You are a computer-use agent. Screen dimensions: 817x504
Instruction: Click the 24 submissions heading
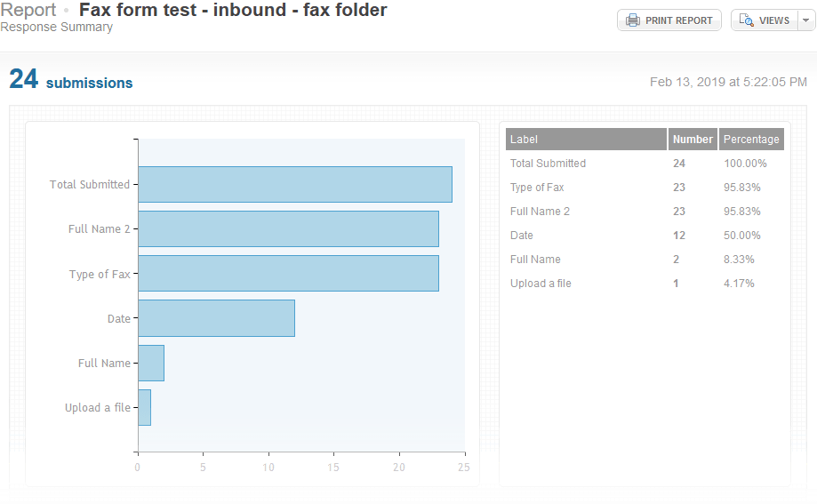pos(71,80)
